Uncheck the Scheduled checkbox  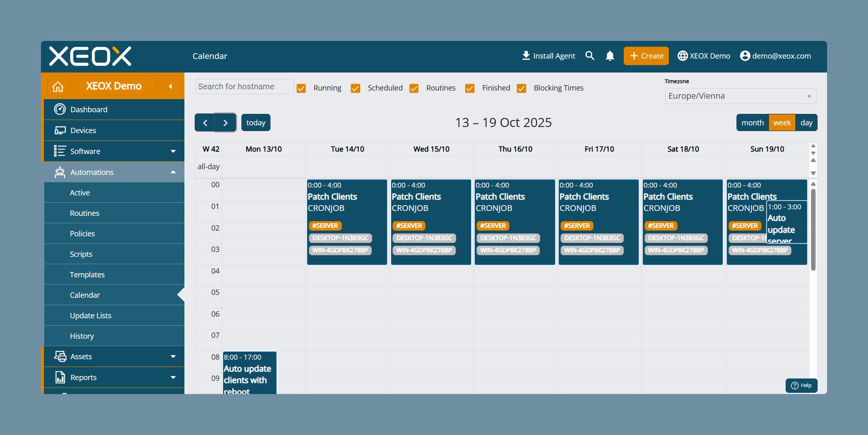(355, 88)
